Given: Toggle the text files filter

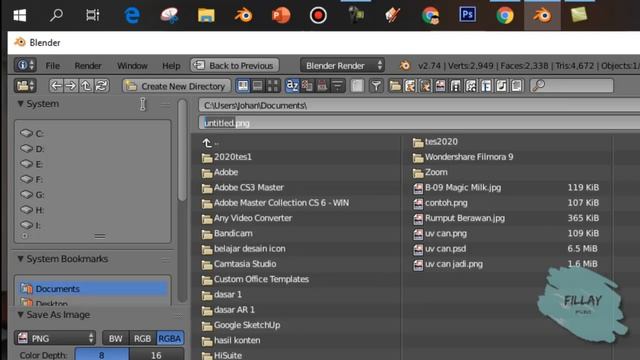Looking at the screenshot, I should point(516,86).
